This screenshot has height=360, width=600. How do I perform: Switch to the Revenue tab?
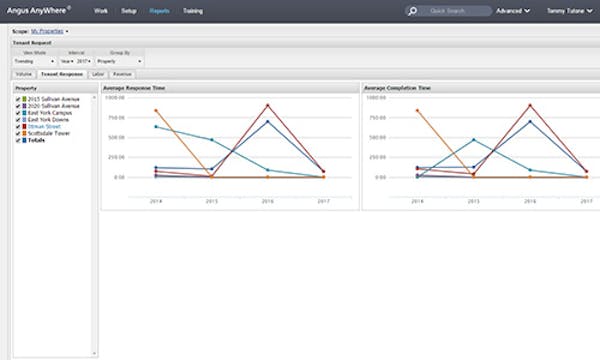(x=122, y=74)
